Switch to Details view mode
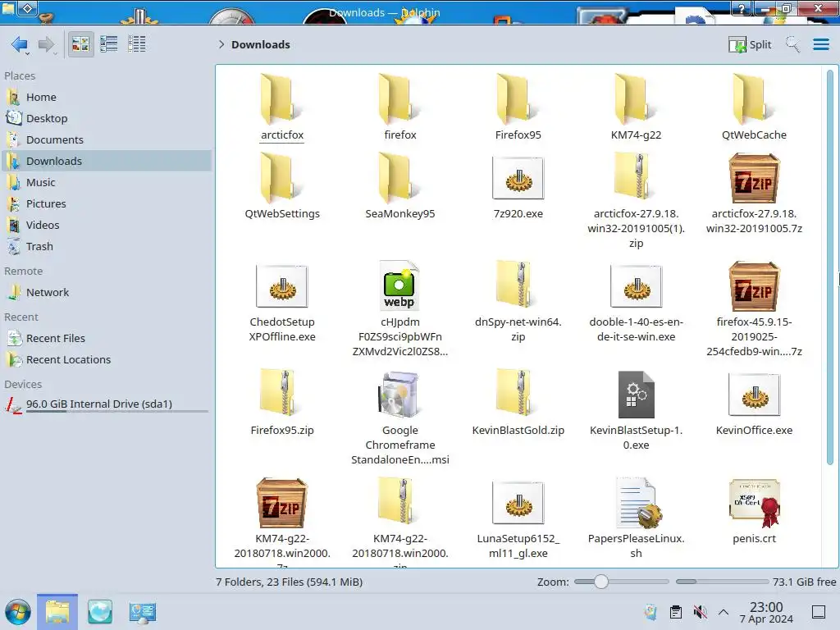 pyautogui.click(x=137, y=44)
